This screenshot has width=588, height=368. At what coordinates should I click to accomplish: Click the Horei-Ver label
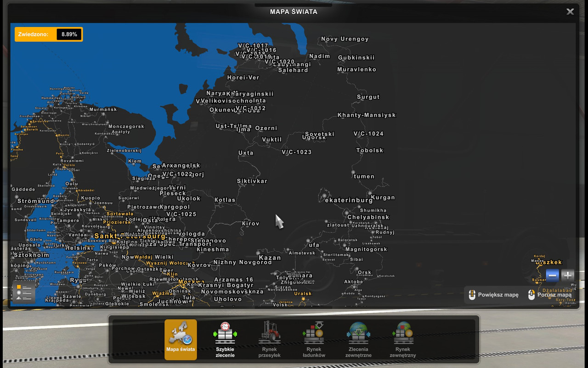pos(243,78)
